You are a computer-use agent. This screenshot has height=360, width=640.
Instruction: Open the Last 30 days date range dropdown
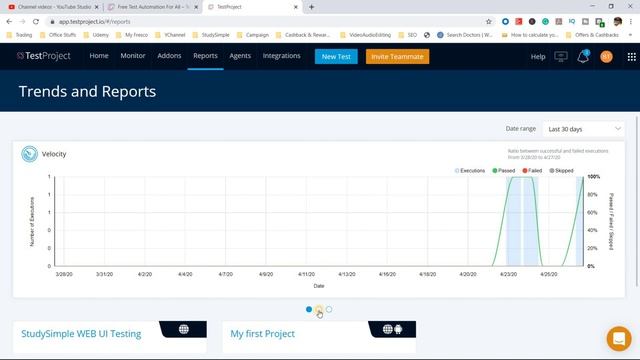coord(584,129)
